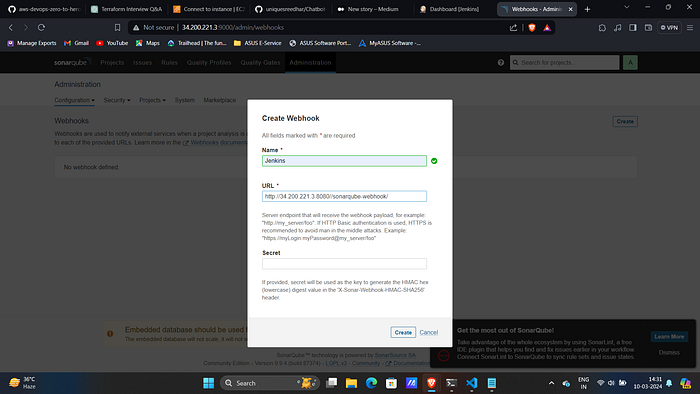Edit the webhook URL field
Viewport: 700px width, 394px height.
[x=344, y=196]
